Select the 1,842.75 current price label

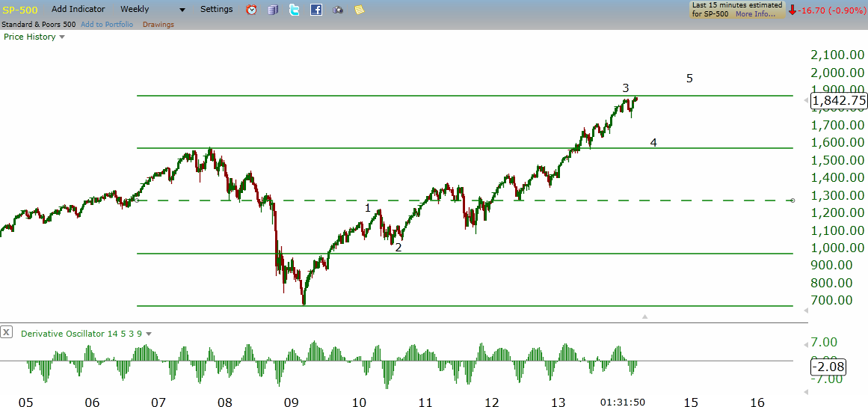(837, 101)
